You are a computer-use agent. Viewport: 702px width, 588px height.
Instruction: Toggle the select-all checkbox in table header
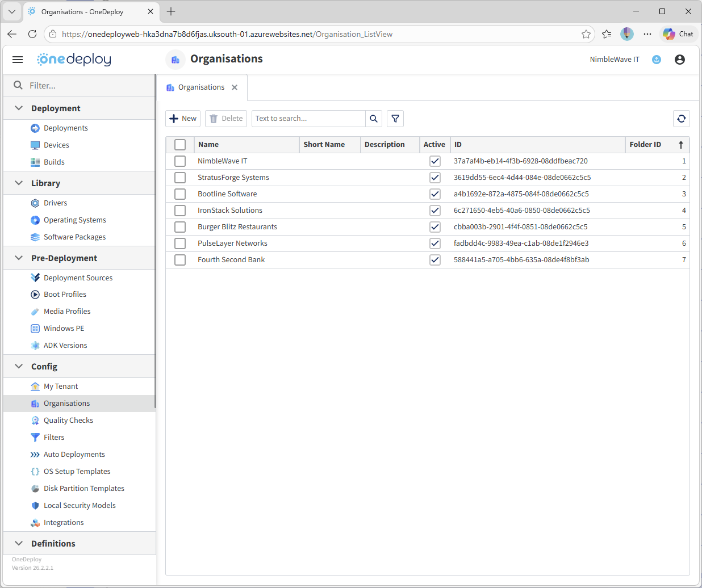[x=180, y=145]
